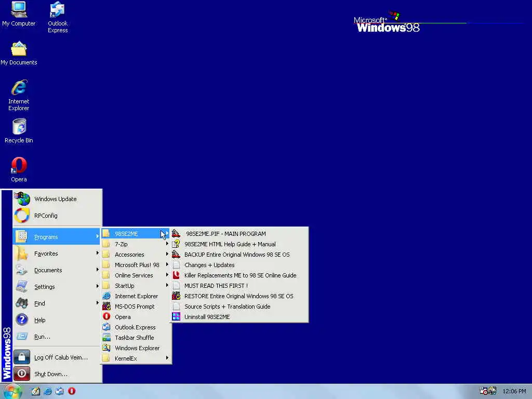
Task: Expand Settings submenu arrow
Action: tap(97, 286)
